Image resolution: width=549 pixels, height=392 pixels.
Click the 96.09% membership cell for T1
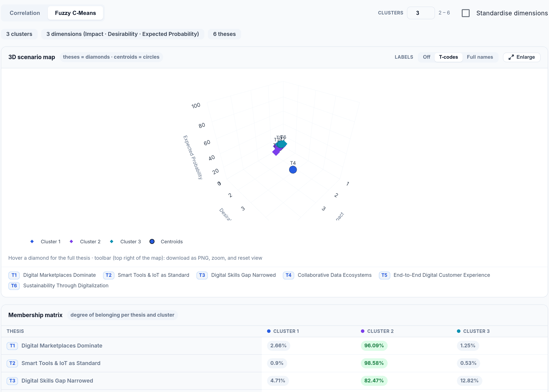[374, 346]
